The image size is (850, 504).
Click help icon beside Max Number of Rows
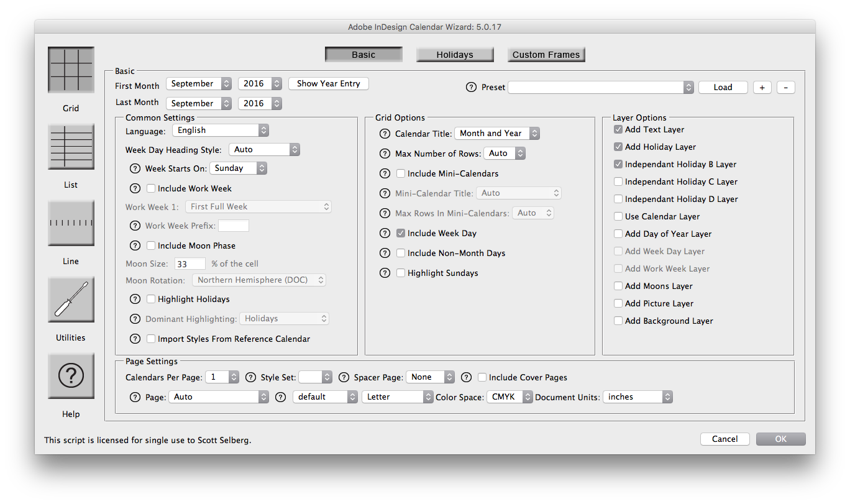pos(385,153)
